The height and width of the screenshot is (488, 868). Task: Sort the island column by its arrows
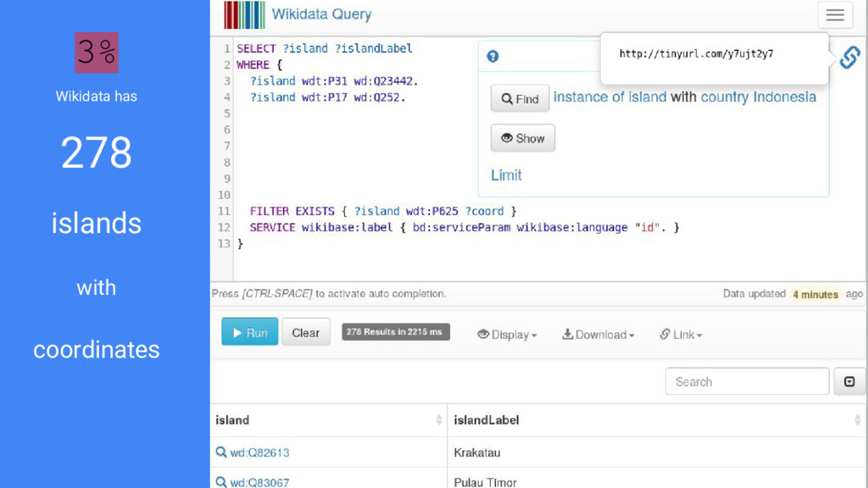pos(439,420)
